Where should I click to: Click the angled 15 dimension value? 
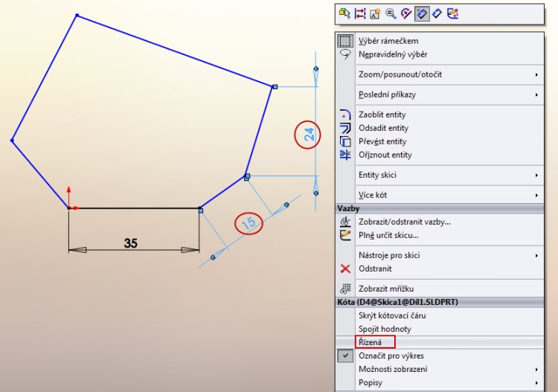248,223
